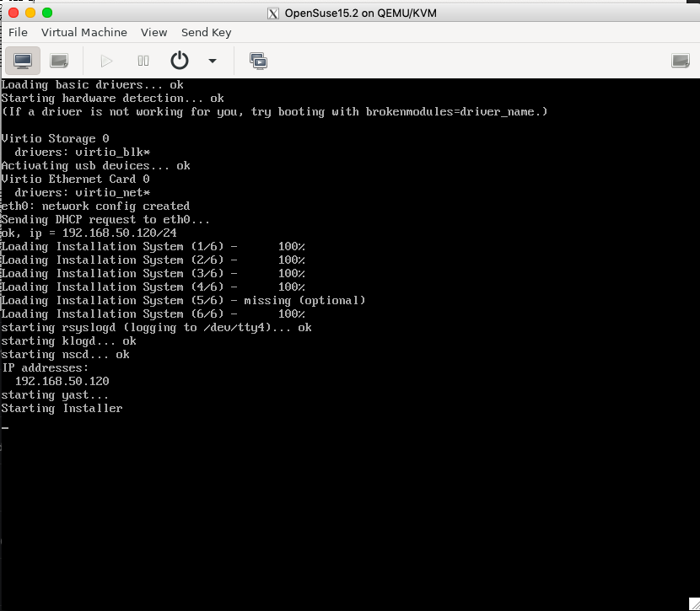
Task: Switch to fullscreen view
Action: [x=681, y=61]
